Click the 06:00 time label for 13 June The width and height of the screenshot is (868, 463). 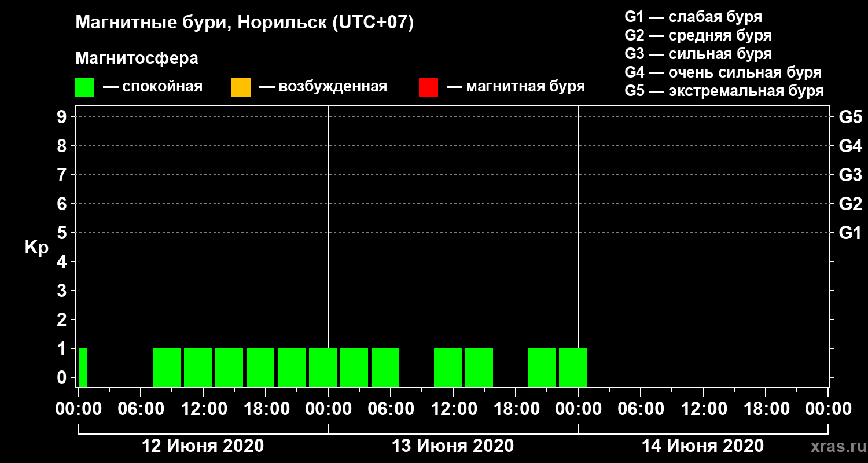click(x=391, y=409)
